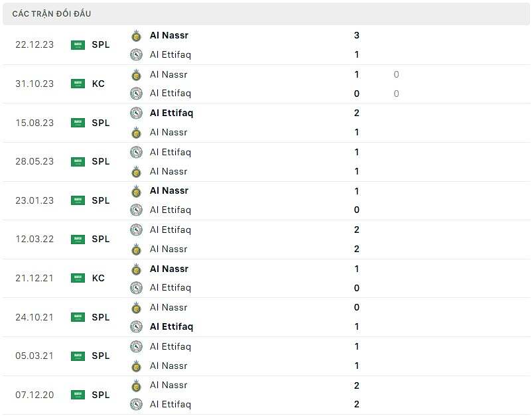Viewport: 532px width, 416px height.
Task: Click Al Ettifaq crest in 22.12.23 match
Action: tap(136, 55)
